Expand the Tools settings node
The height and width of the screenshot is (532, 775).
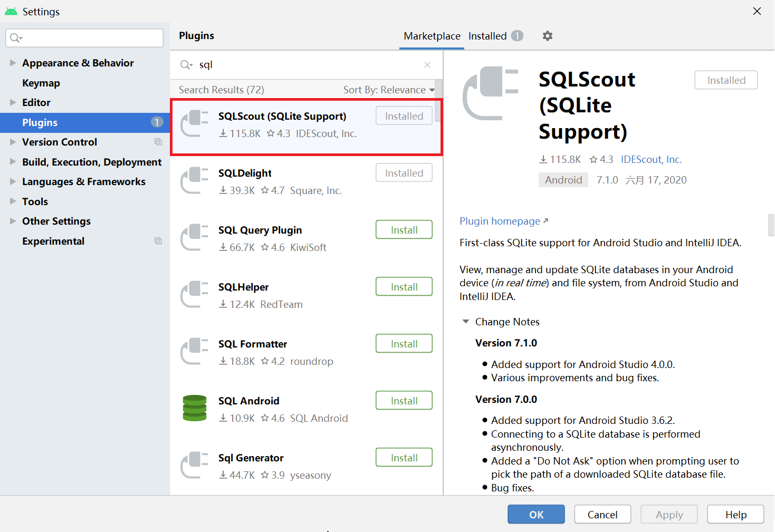(x=13, y=201)
